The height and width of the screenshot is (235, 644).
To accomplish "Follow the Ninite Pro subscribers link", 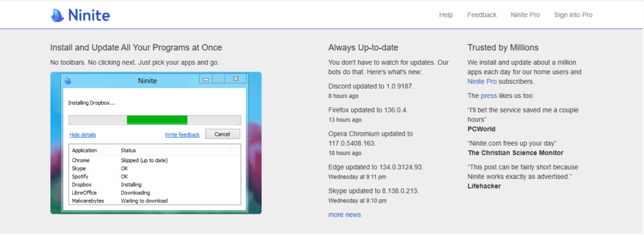I will [x=482, y=81].
